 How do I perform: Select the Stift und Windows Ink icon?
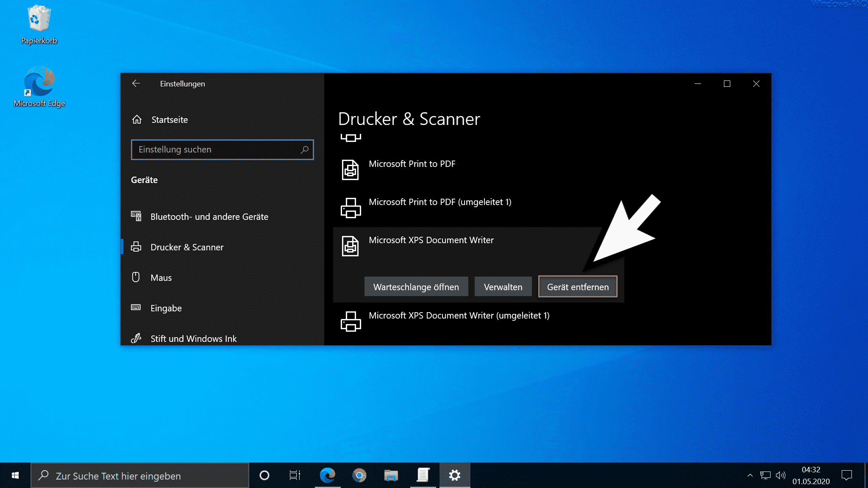point(136,338)
